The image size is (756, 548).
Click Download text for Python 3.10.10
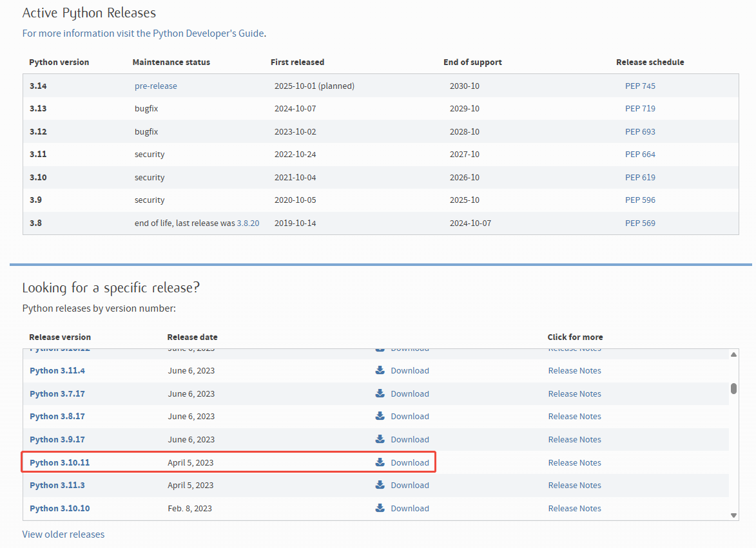pos(410,508)
